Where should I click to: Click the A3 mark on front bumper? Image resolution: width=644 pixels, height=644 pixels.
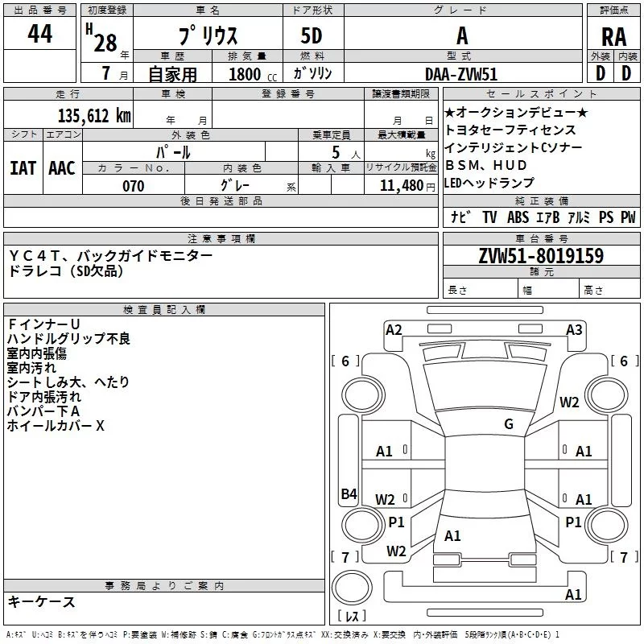click(x=574, y=330)
